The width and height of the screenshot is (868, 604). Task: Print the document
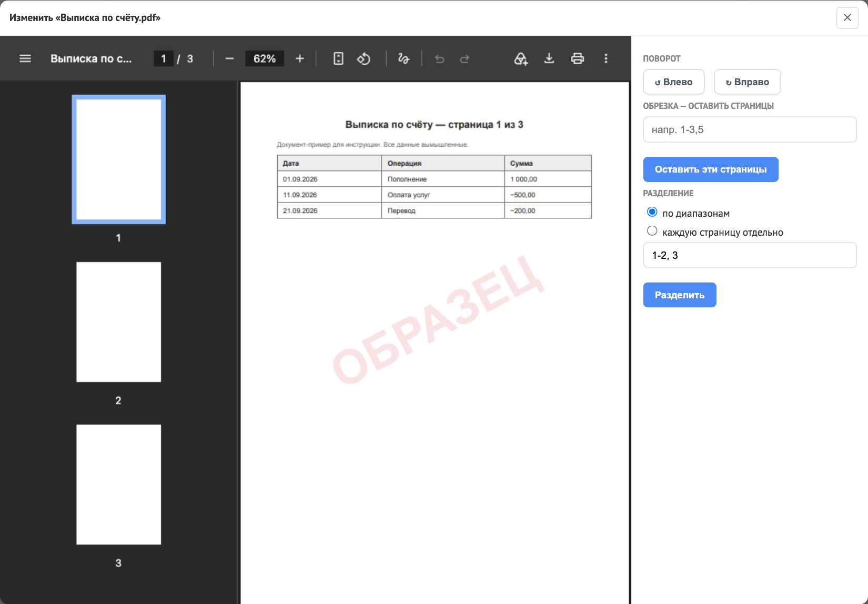click(x=578, y=58)
